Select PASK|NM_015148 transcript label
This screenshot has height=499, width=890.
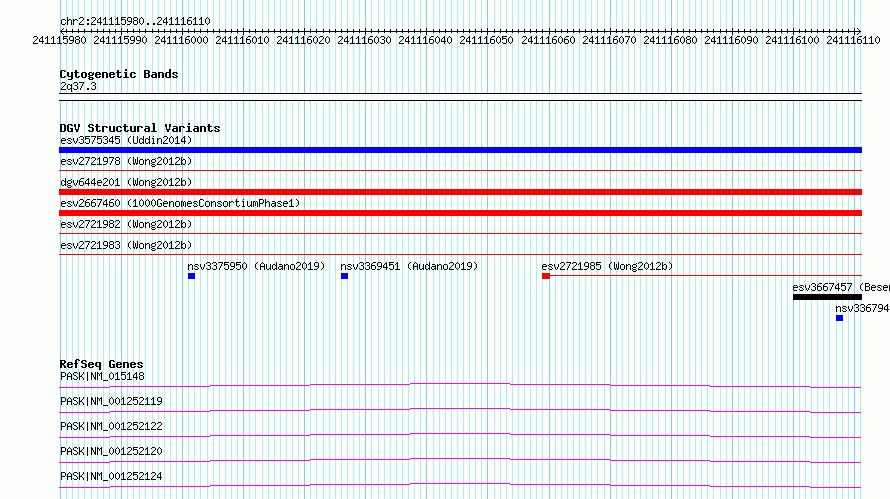pyautogui.click(x=102, y=376)
